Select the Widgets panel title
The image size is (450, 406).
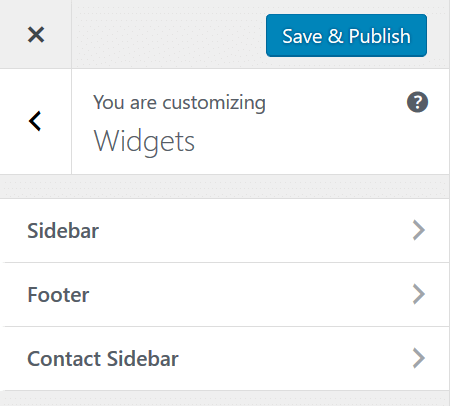pos(144,142)
